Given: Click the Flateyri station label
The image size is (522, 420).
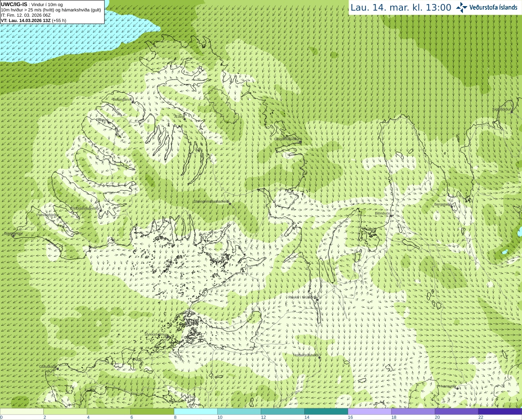Looking at the screenshot, I should point(102,120).
